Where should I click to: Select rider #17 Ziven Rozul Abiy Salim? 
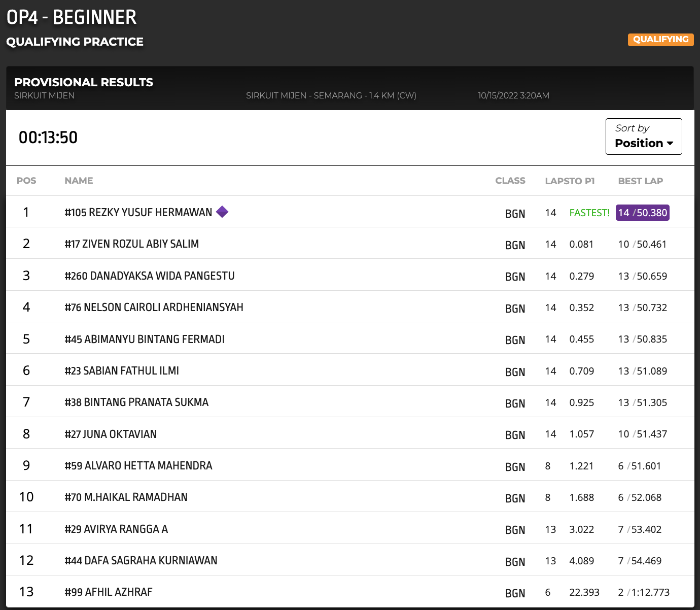[131, 244]
